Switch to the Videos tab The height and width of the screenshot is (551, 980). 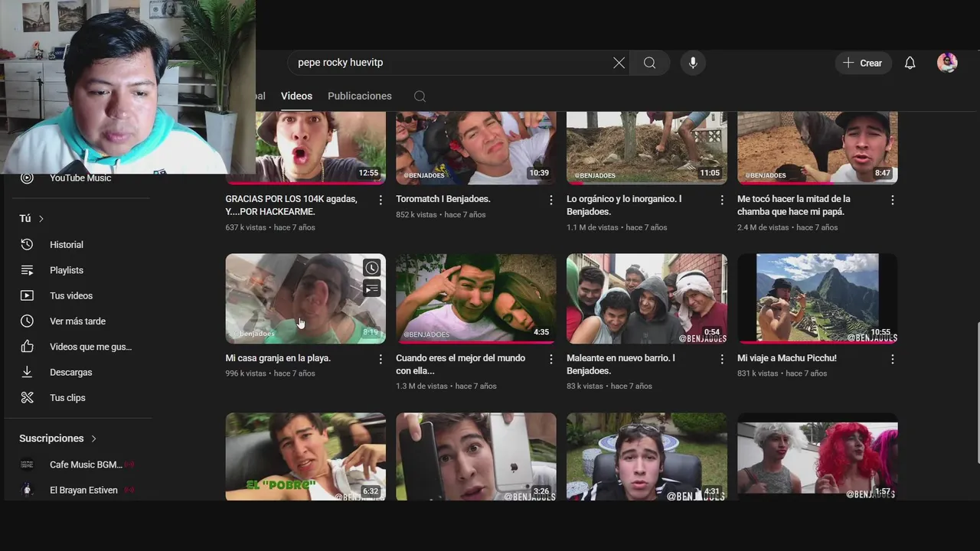[x=296, y=96]
